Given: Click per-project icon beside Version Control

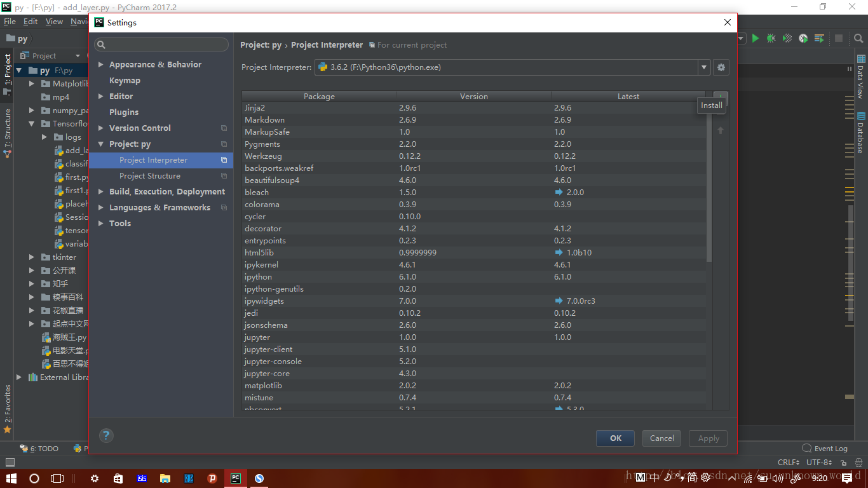Looking at the screenshot, I should (x=224, y=128).
